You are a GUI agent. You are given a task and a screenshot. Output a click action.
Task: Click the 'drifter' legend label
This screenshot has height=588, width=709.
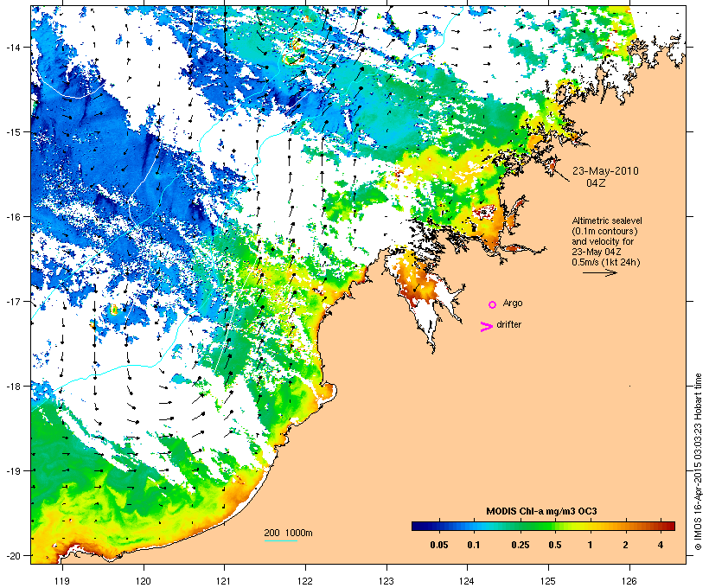coord(508,324)
